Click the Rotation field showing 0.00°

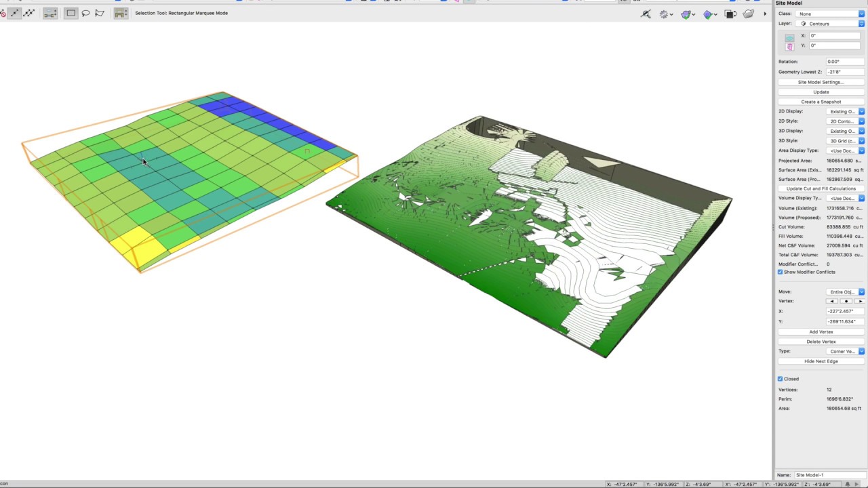(845, 62)
